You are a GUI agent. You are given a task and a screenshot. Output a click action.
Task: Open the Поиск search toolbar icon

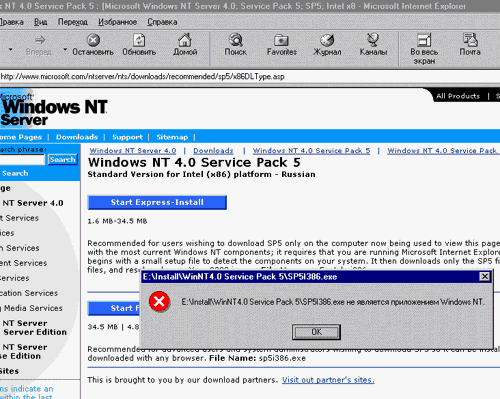pyautogui.click(x=236, y=40)
